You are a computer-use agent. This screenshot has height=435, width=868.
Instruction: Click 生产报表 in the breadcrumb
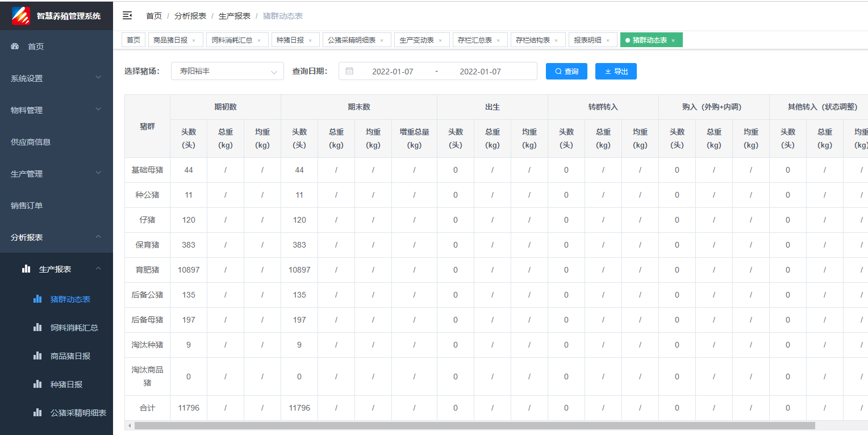235,16
